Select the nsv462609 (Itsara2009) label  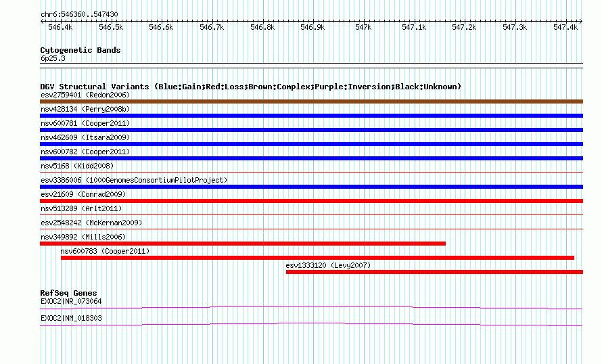coord(85,137)
